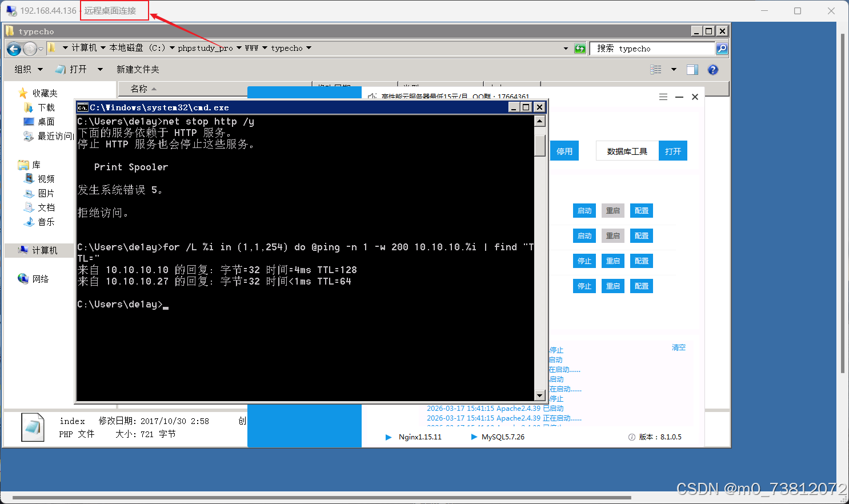Click the search typecho input field
849x504 pixels.
(653, 49)
